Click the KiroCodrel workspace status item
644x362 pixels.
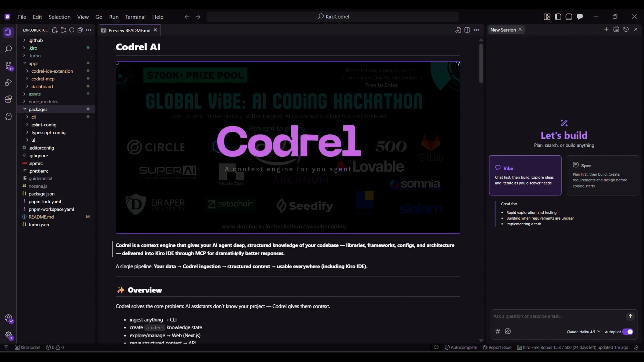point(27,347)
